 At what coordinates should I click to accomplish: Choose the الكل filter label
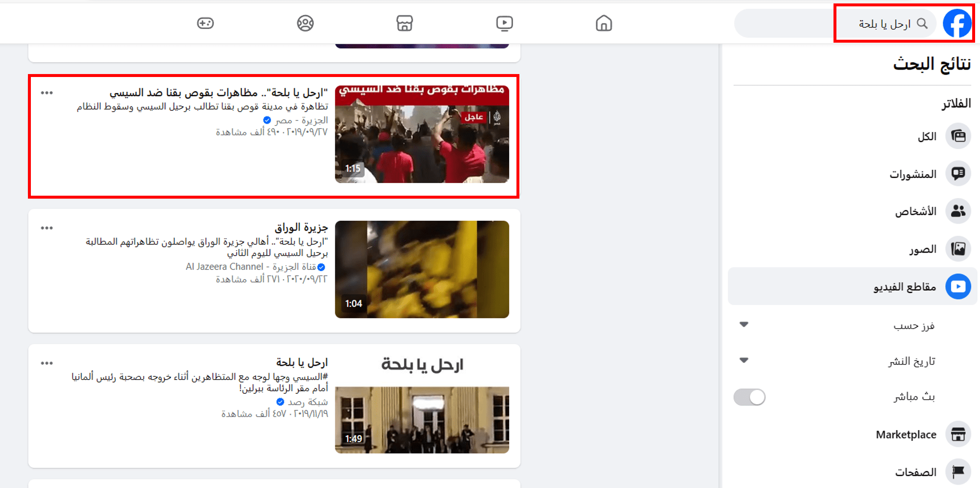(x=927, y=136)
